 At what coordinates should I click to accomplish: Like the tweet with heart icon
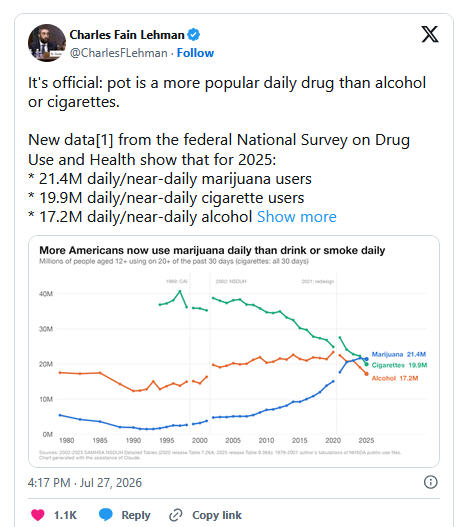pos(38,515)
